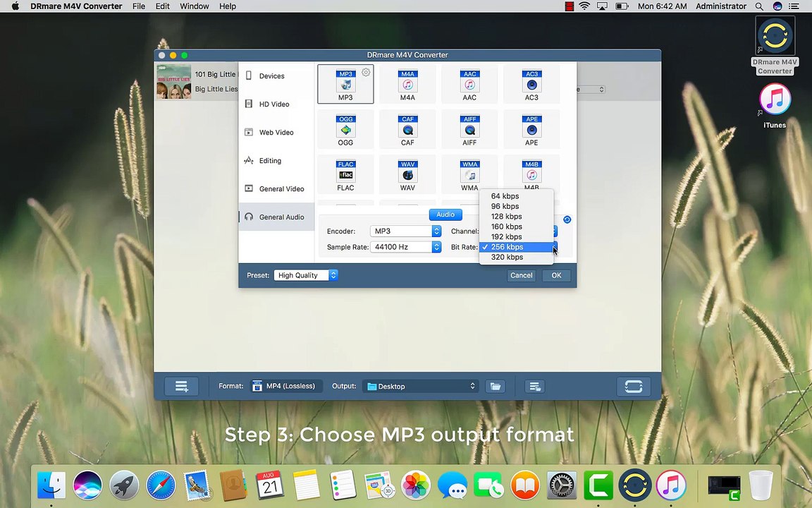Select 128 kbps bit rate
The height and width of the screenshot is (508, 812).
click(516, 216)
